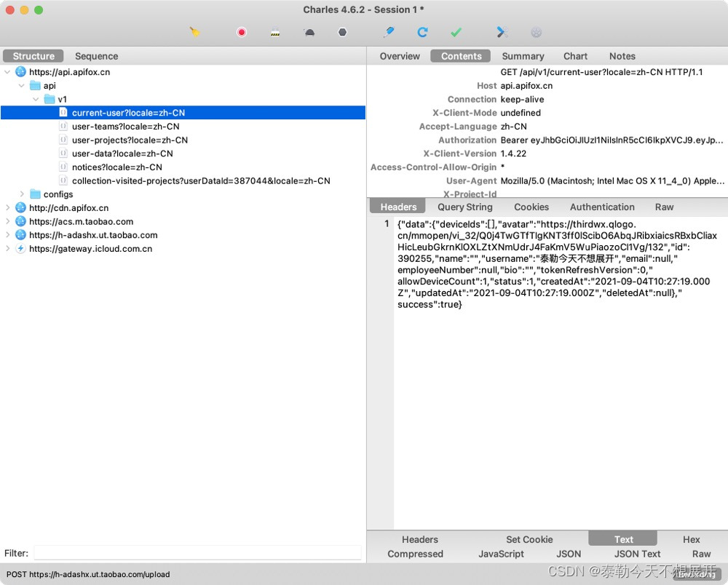Viewport: 728px width, 585px height.
Task: Click the user-data JSON file icon
Action: tap(63, 154)
